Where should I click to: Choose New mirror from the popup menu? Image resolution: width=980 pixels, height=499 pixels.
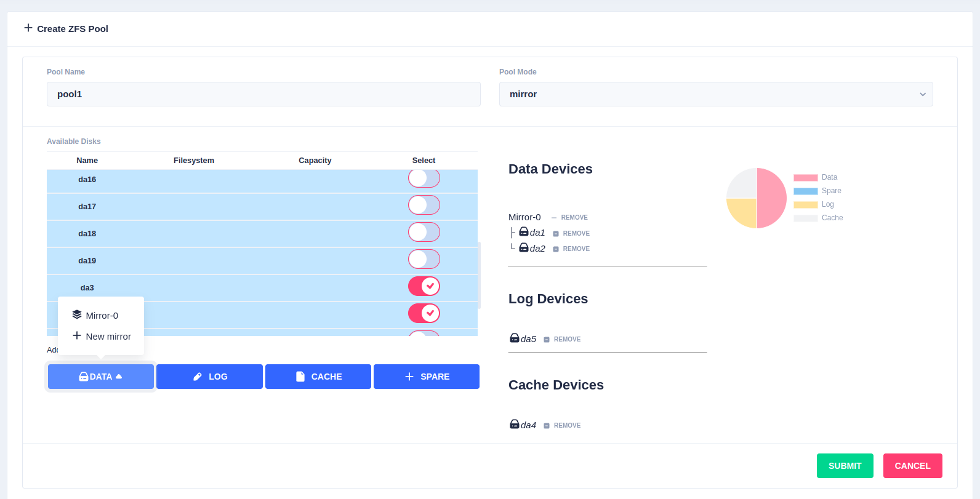pos(101,336)
